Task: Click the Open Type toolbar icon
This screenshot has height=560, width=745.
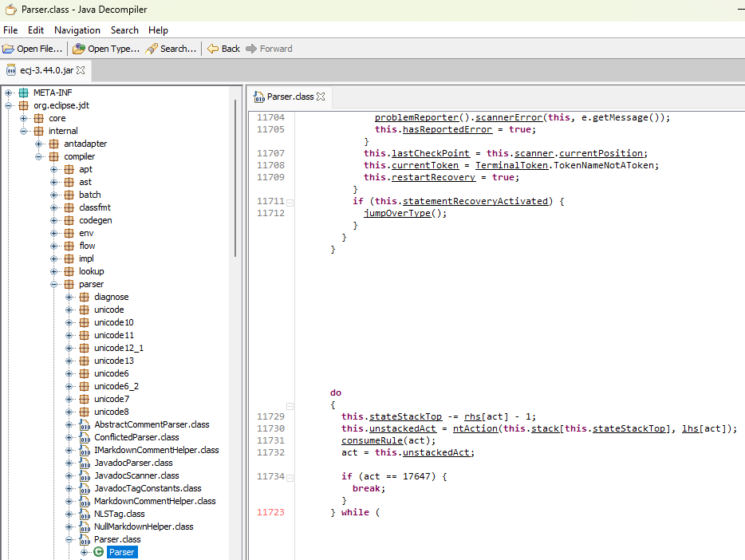Action: pos(80,49)
